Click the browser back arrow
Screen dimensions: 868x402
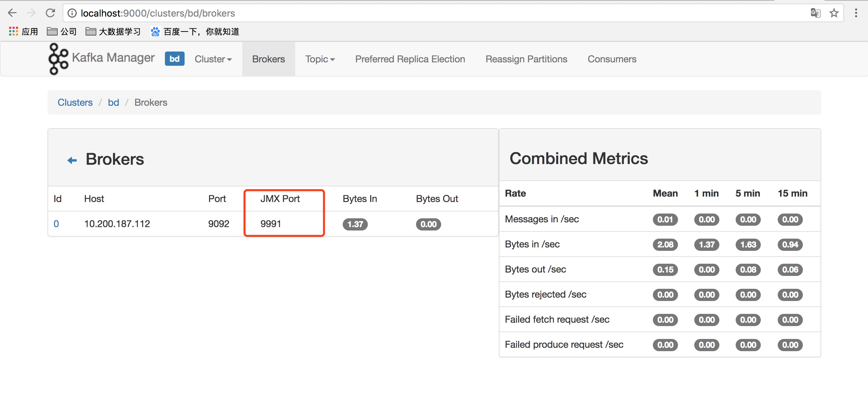[x=12, y=13]
